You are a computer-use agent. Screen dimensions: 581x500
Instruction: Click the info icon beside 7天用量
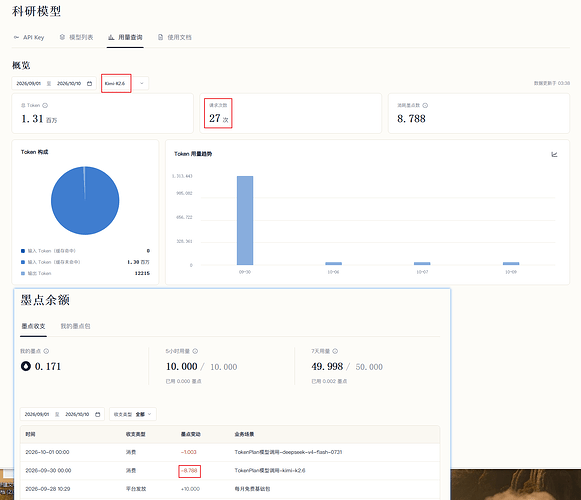tap(335, 351)
